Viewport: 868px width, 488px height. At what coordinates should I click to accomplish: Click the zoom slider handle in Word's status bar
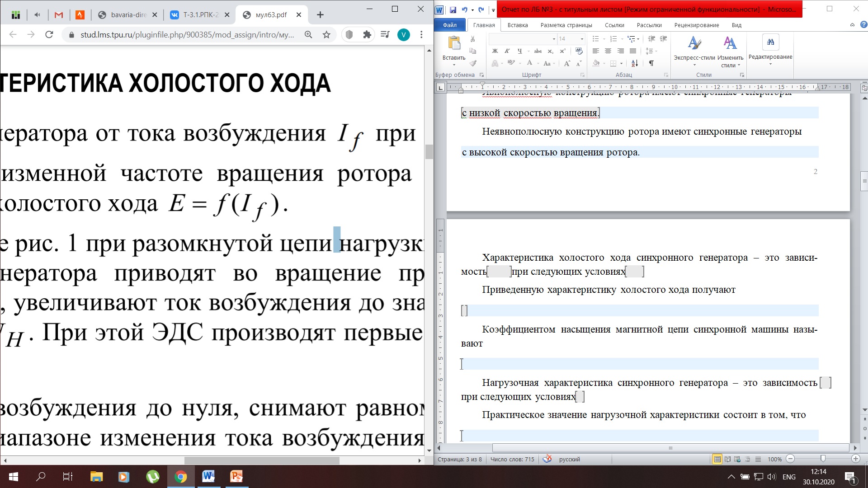[823, 459]
